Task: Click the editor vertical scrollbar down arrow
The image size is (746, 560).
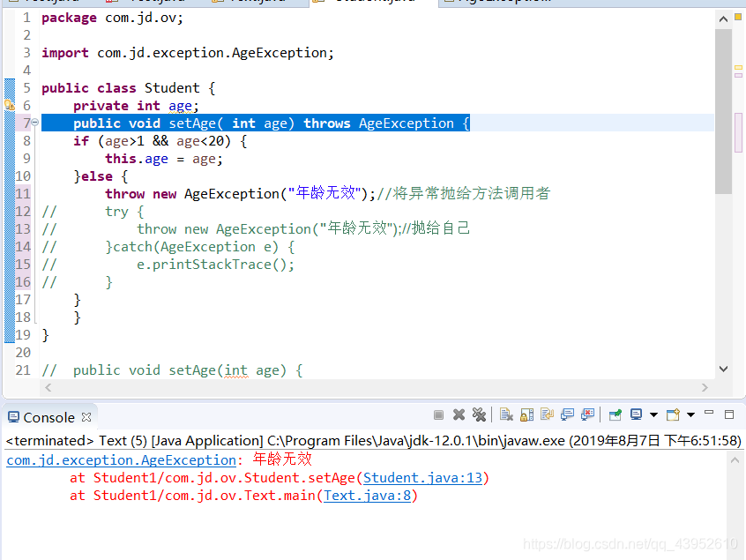Action: coord(724,369)
